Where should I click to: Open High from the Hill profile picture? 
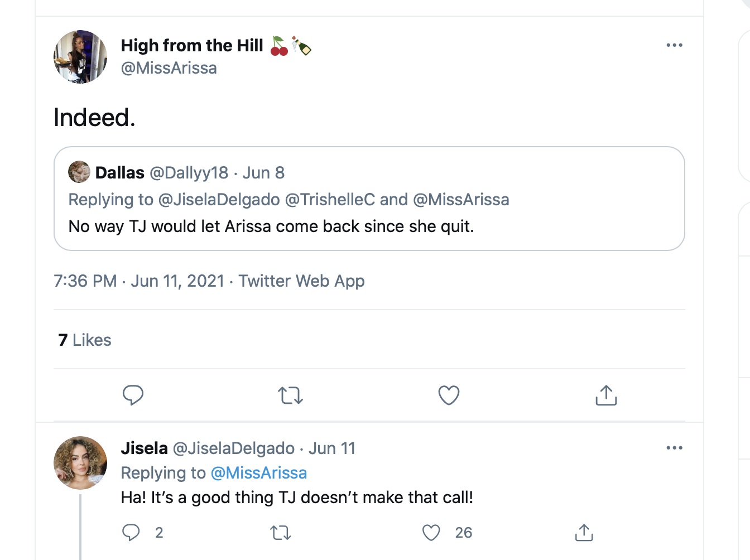point(80,57)
